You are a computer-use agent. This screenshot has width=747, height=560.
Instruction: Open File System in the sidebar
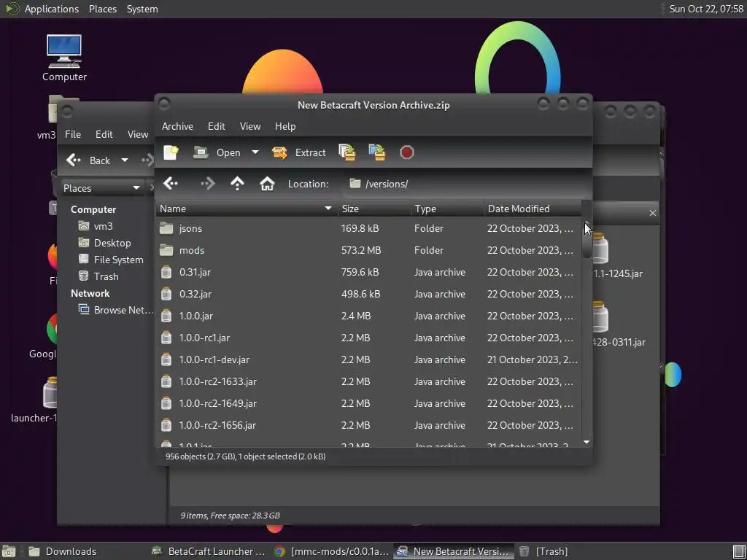tap(111, 260)
